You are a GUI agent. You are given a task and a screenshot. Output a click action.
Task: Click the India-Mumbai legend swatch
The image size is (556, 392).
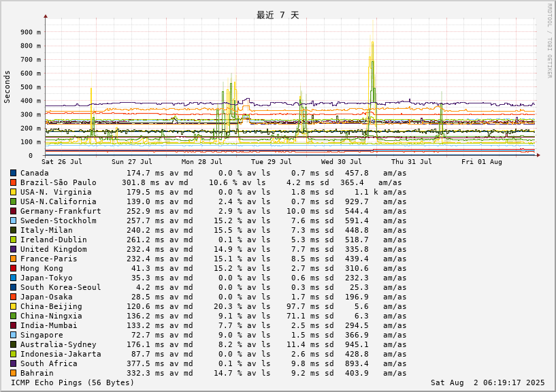click(x=14, y=326)
